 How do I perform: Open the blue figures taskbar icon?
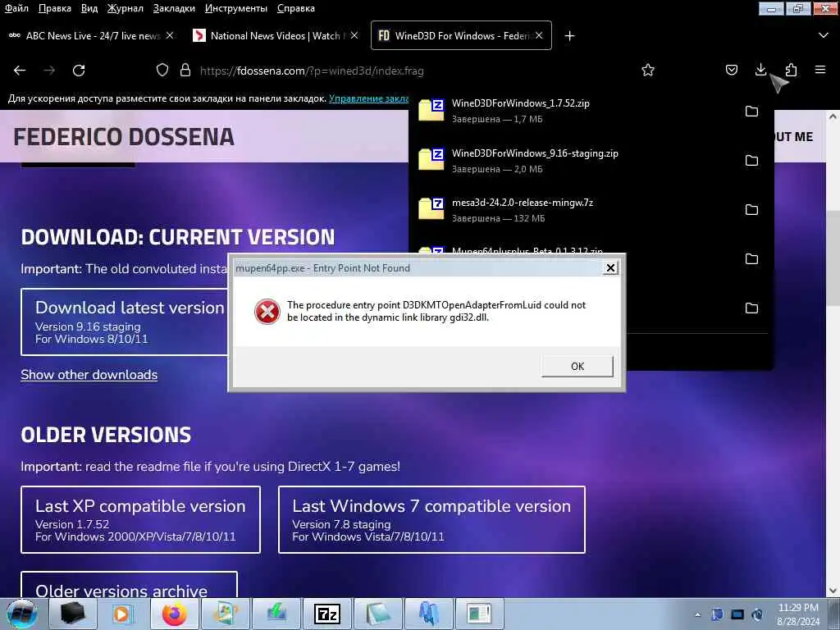tap(428, 614)
